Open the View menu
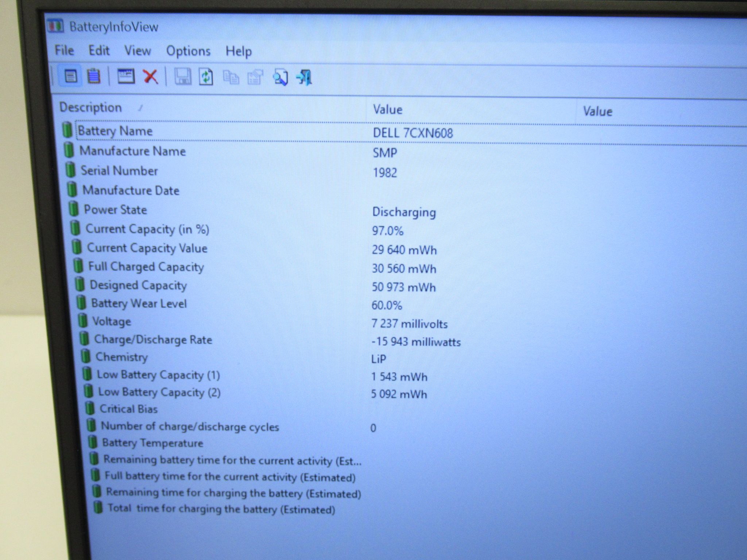Screen dimensions: 747x560 point(138,51)
